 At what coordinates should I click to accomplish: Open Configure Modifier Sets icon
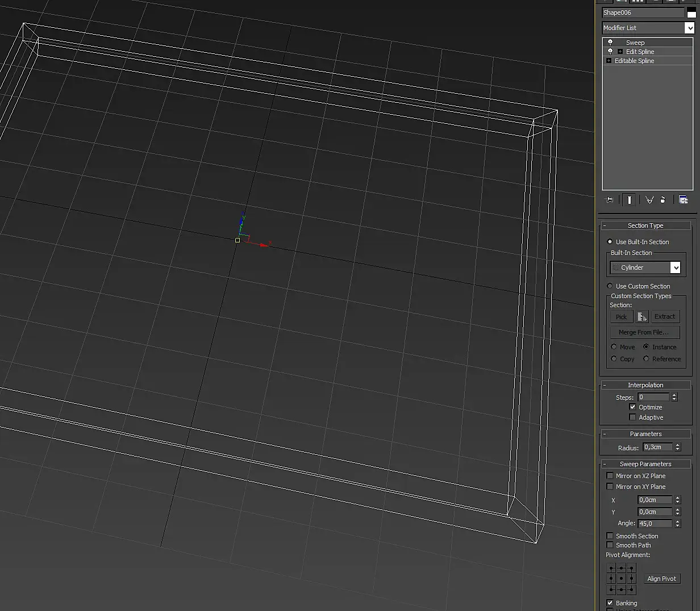click(683, 200)
